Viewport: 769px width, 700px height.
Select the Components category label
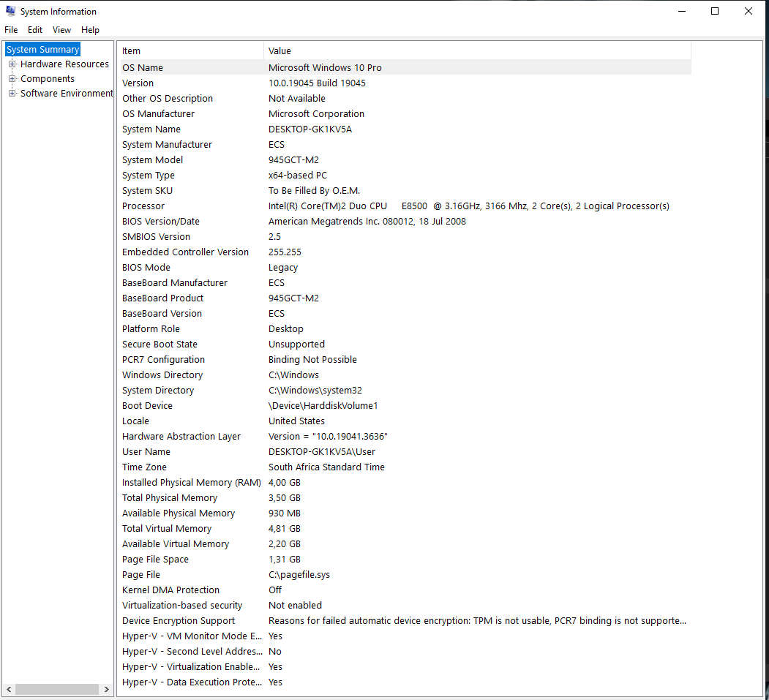48,79
